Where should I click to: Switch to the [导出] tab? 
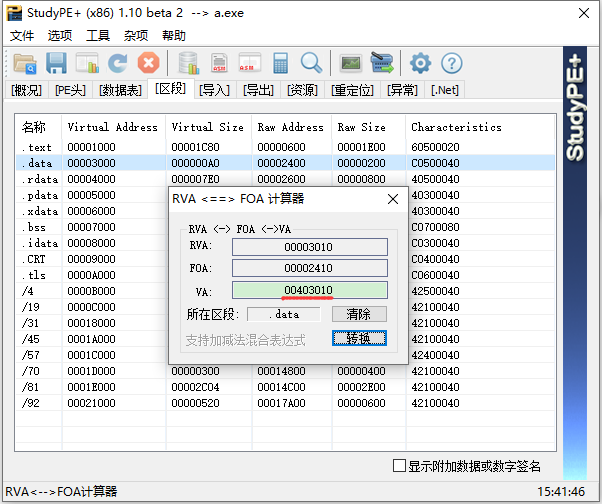point(258,90)
